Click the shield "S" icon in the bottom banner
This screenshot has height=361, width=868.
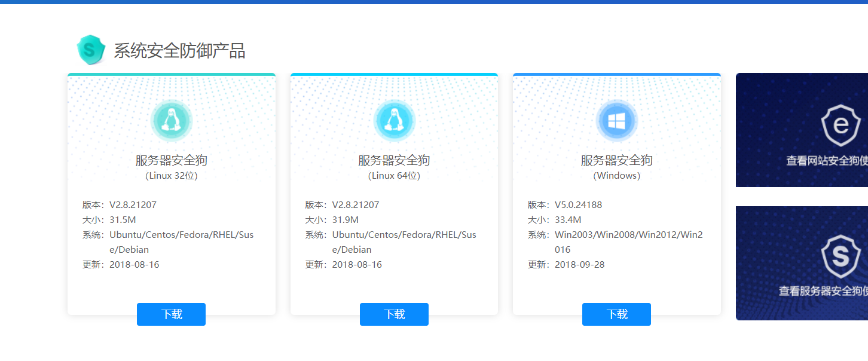click(841, 256)
